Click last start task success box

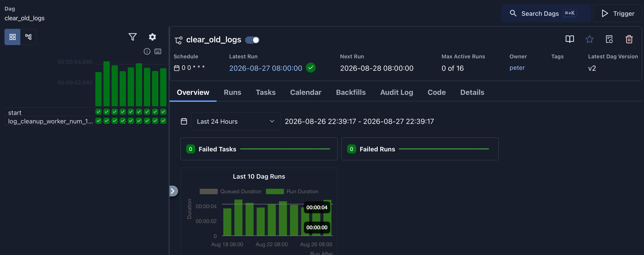(163, 112)
